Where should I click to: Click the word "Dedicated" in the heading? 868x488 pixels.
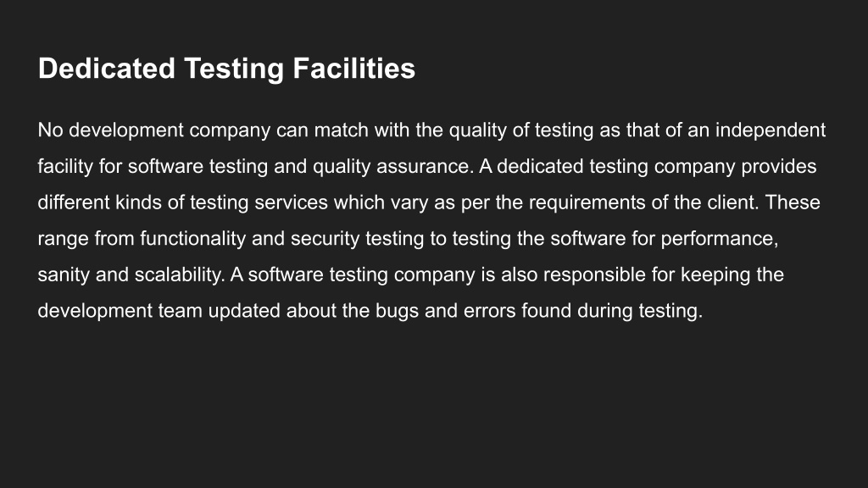[x=106, y=69]
